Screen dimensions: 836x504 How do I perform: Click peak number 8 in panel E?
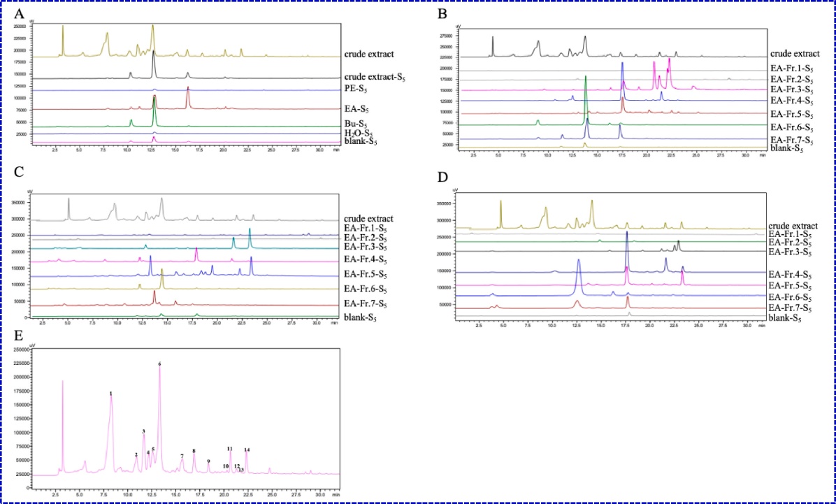coord(194,451)
